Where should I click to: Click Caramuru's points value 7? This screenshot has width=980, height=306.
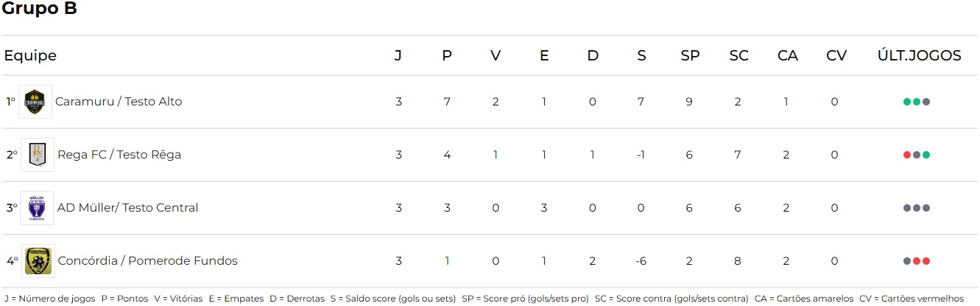point(447,102)
